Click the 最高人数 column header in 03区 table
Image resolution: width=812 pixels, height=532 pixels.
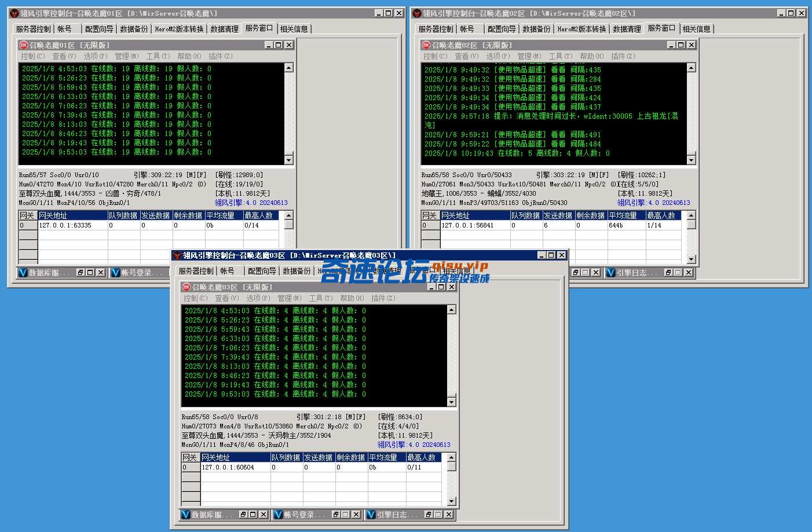(423, 457)
